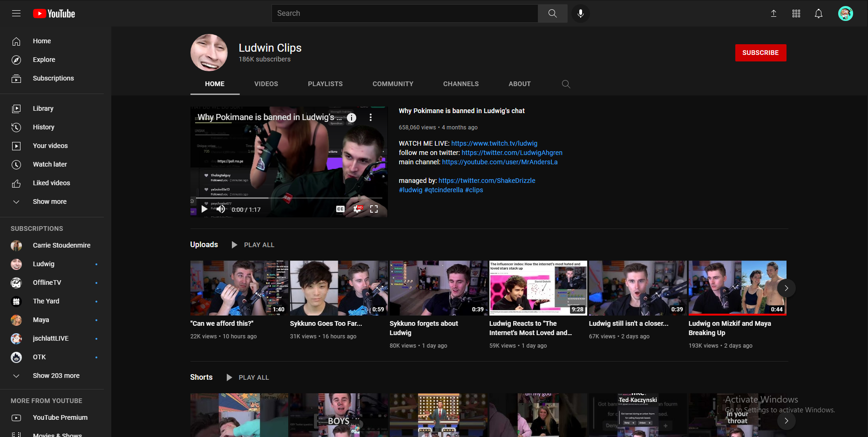Viewport: 868px width, 437px height.
Task: Open the YouTube apps grid icon
Action: (796, 13)
